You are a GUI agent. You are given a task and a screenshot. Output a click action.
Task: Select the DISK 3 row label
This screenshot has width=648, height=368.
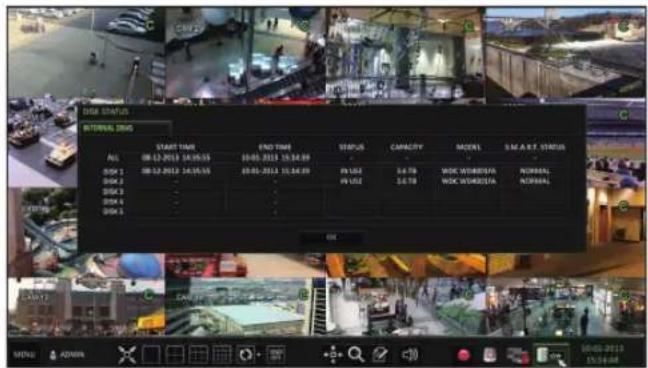tap(113, 192)
